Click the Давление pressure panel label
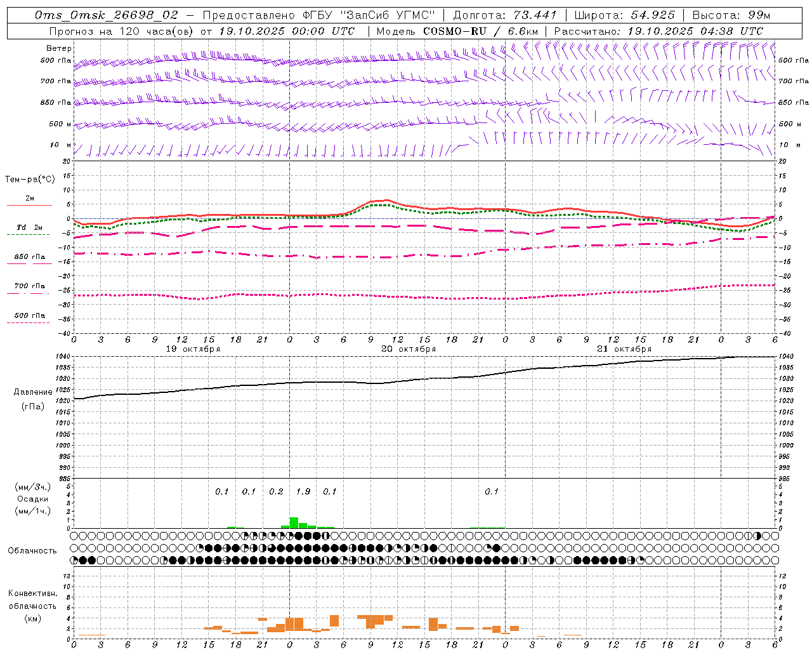 [33, 392]
